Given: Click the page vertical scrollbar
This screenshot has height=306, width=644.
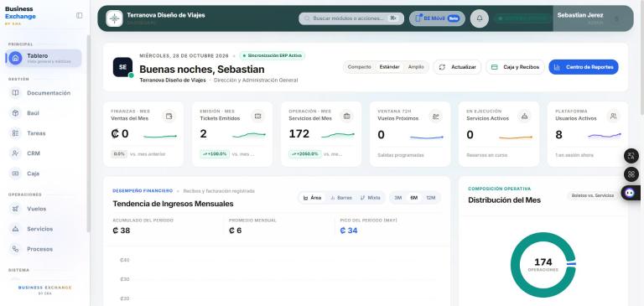Looking at the screenshot, I should click(x=642, y=58).
